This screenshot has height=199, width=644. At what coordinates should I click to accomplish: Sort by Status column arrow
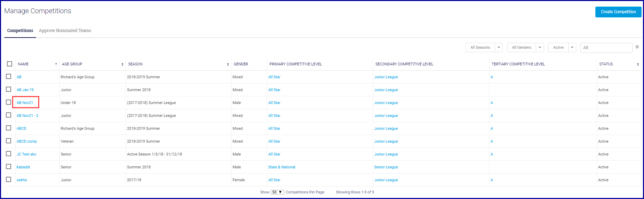(638, 64)
